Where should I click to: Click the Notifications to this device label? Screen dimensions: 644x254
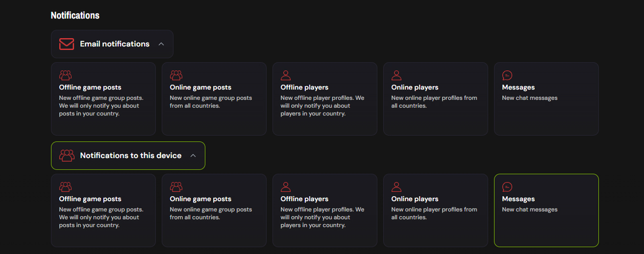[130, 156]
